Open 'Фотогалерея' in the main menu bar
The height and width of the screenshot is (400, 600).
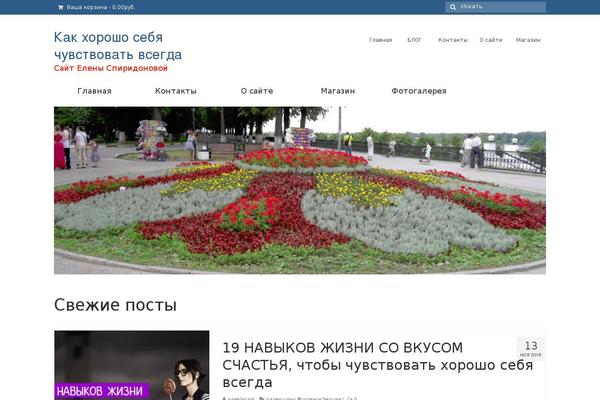[x=419, y=91]
